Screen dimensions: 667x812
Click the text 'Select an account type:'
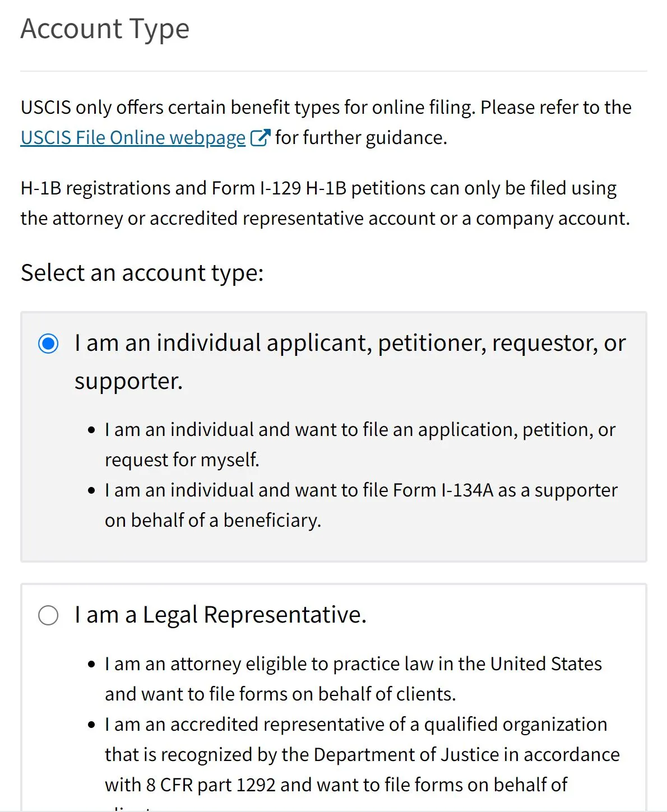143,273
